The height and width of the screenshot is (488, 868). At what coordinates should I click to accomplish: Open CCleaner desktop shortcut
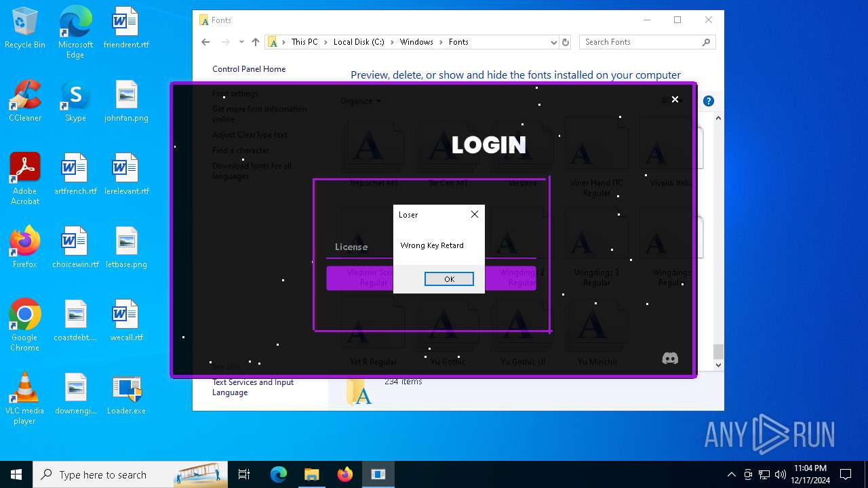pos(25,102)
